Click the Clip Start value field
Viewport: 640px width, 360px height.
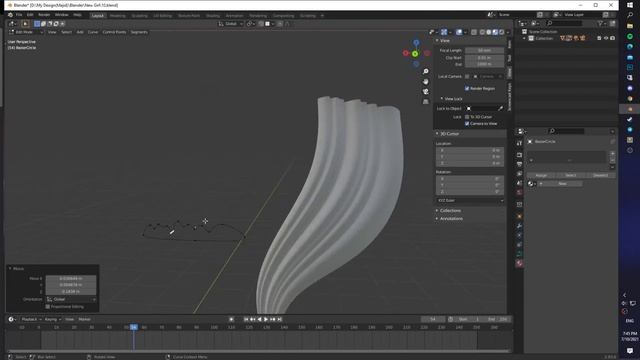click(484, 58)
